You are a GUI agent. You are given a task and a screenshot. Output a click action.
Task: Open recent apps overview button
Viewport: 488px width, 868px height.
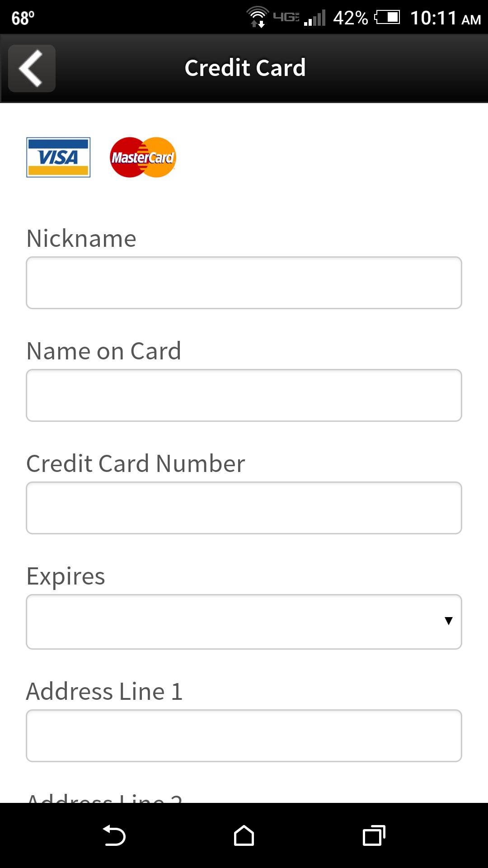pos(374,835)
